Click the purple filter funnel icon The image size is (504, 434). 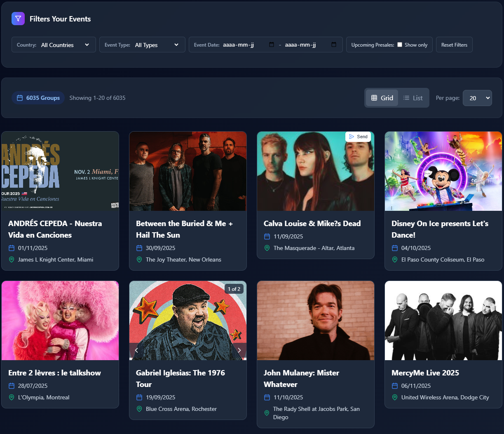click(x=18, y=19)
